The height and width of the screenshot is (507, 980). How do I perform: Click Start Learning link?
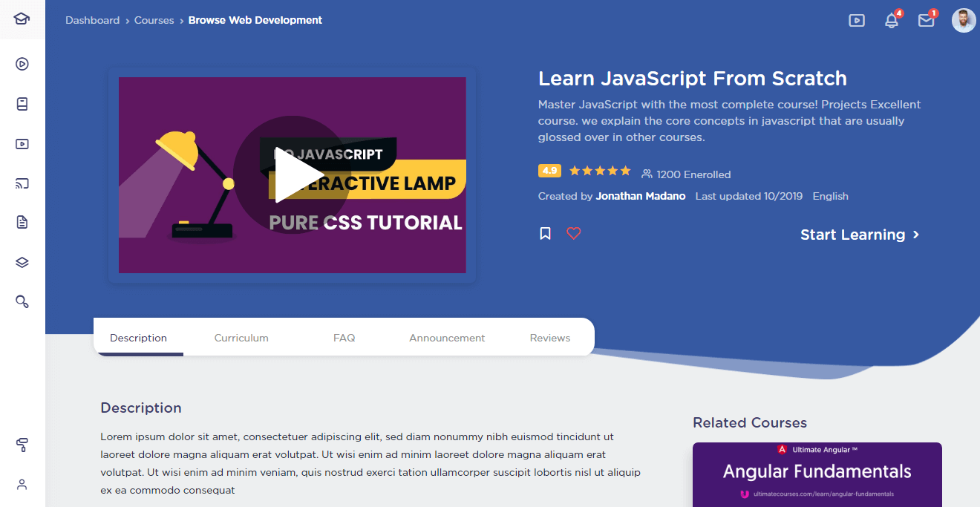[860, 235]
